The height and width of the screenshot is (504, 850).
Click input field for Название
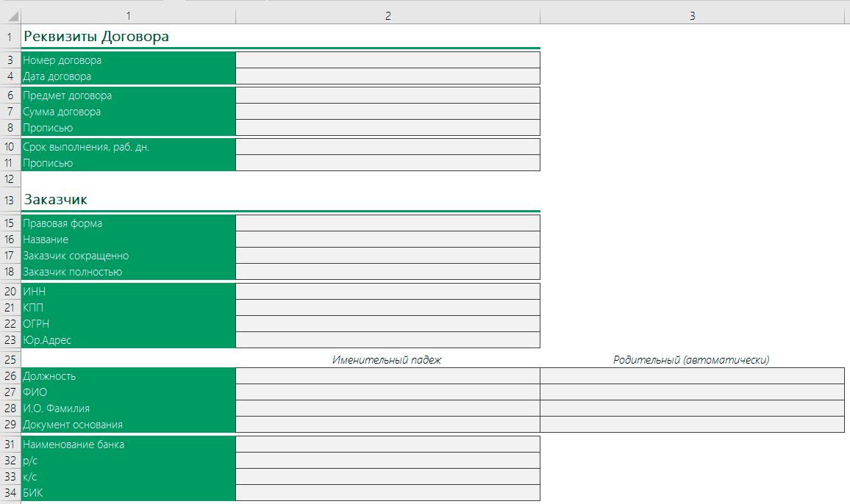[x=388, y=239]
